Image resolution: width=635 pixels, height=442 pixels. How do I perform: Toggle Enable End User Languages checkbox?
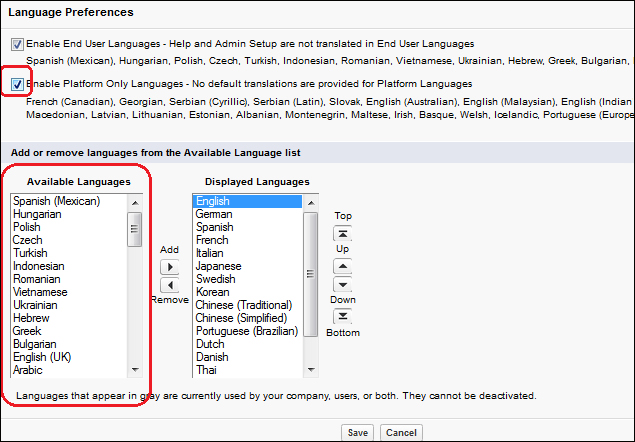click(17, 45)
